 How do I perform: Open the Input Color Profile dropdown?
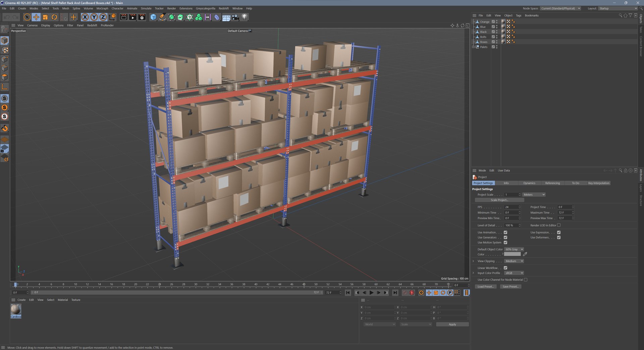click(514, 273)
